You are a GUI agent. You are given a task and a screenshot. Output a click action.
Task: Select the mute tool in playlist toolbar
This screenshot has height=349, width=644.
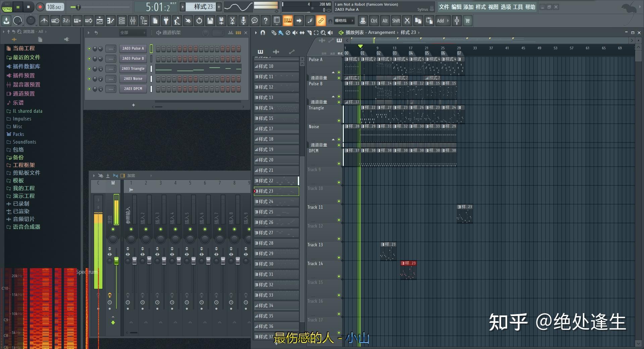pos(295,33)
